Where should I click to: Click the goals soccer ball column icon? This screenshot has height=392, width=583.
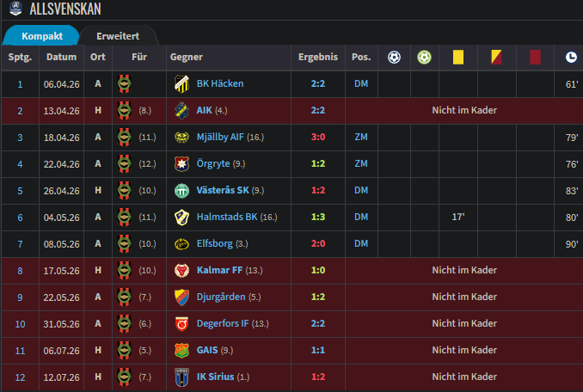click(394, 58)
